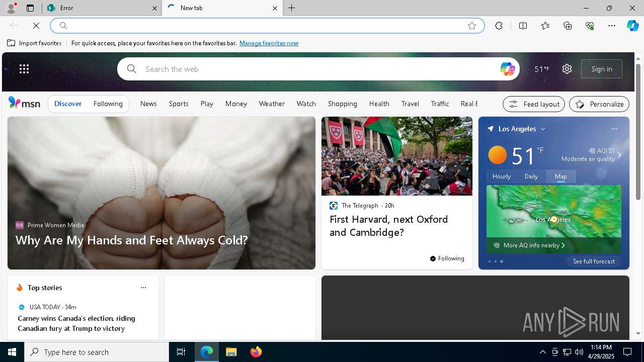Screen dimensions: 644x362
Task: Open the Collections icon
Action: 568,26
